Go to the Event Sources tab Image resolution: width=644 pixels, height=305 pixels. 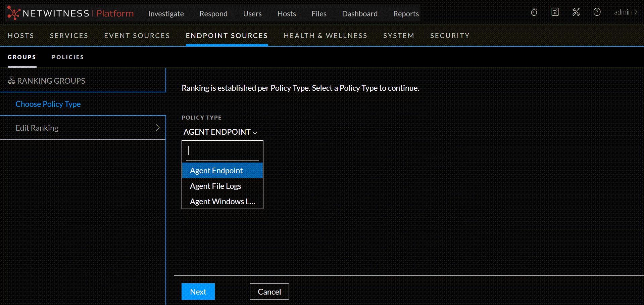[x=137, y=36]
